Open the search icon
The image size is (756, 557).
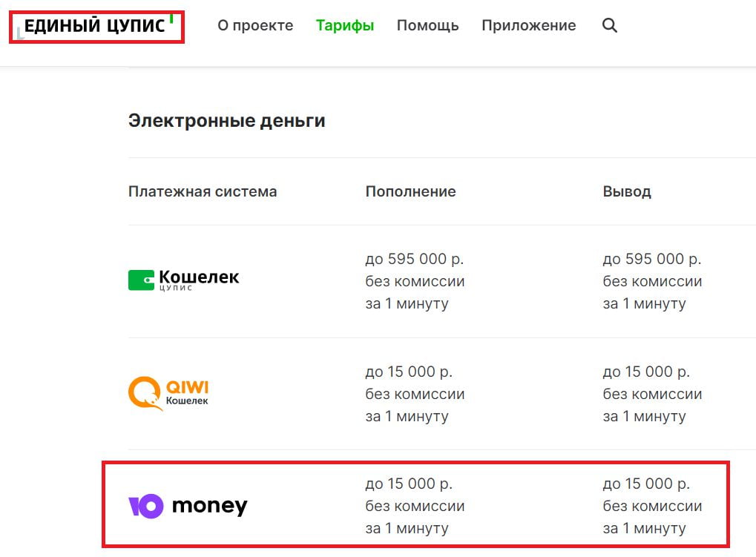pyautogui.click(x=609, y=25)
